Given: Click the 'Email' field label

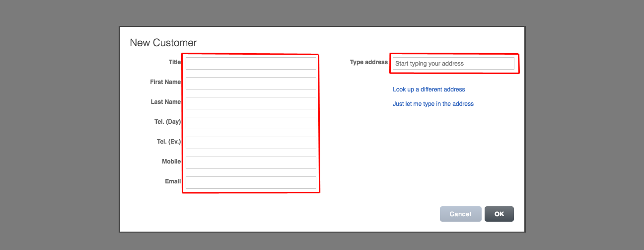Looking at the screenshot, I should (173, 181).
